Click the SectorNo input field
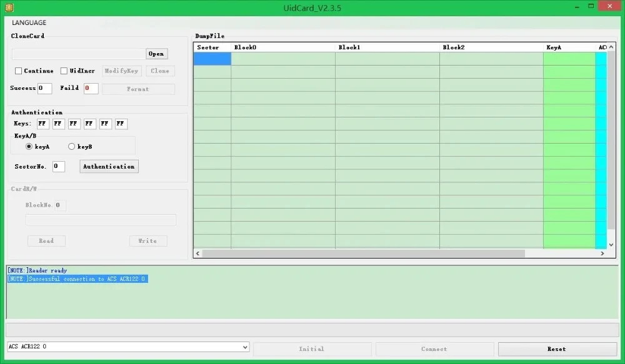This screenshot has height=364, width=625. click(x=59, y=167)
